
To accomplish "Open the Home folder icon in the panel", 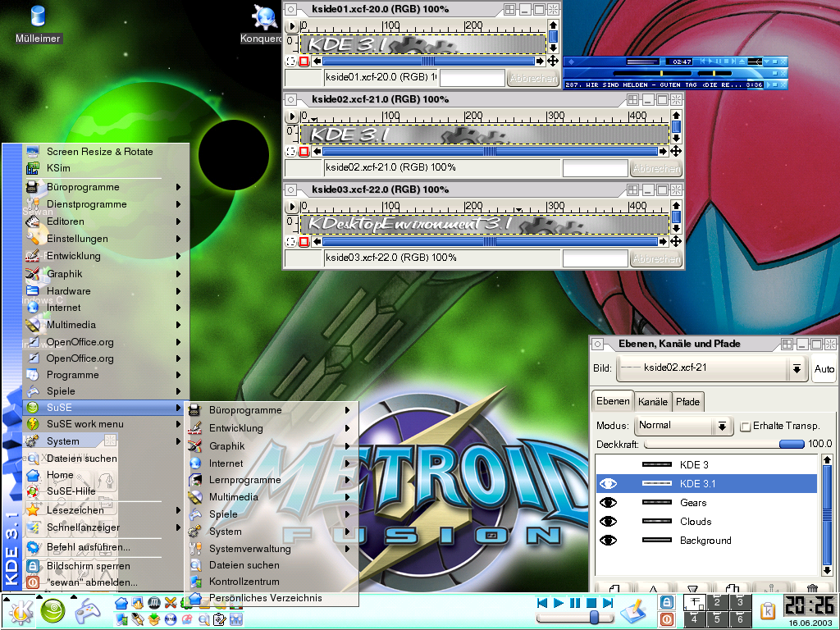I will [121, 603].
